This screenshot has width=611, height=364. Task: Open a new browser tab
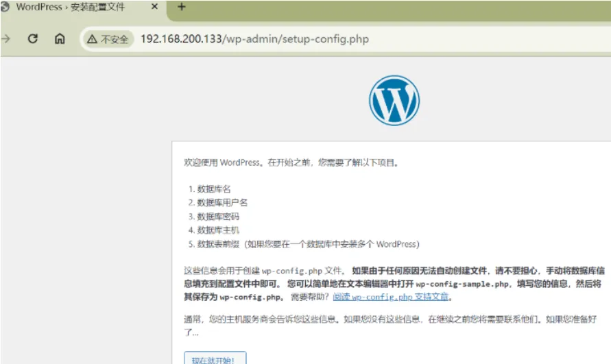pyautogui.click(x=182, y=7)
